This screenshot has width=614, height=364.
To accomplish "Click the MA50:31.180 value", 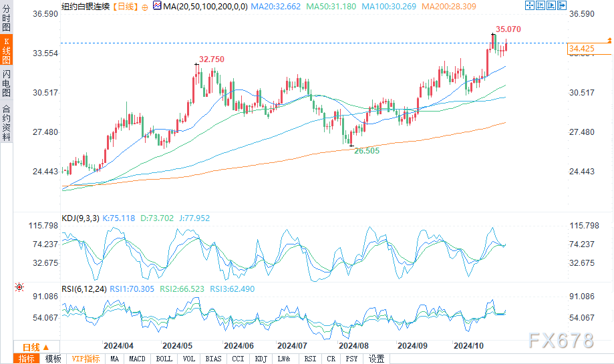I will tap(331, 6).
